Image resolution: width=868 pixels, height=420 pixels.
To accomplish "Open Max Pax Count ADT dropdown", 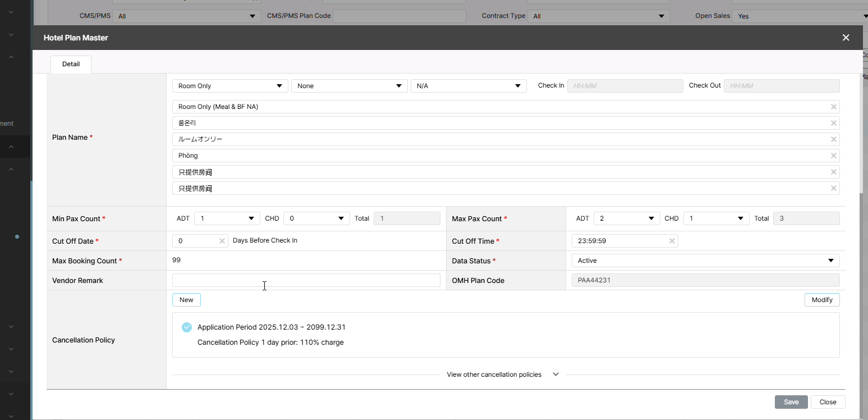I will [626, 218].
